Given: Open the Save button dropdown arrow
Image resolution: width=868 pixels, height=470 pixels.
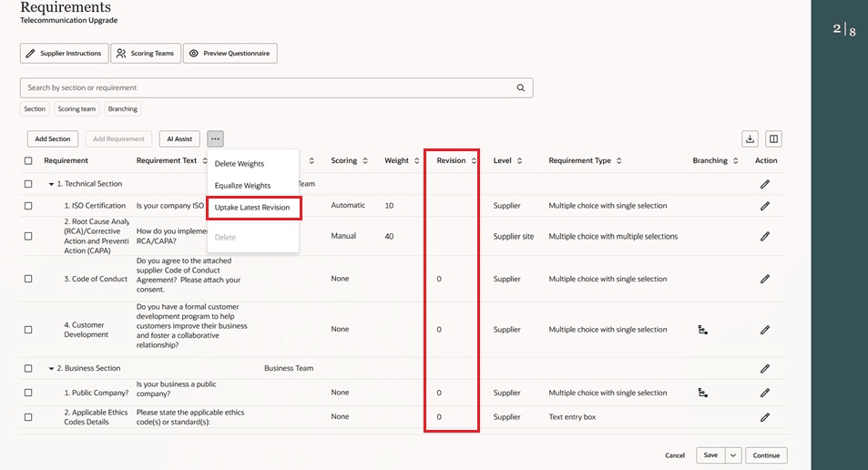Looking at the screenshot, I should [733, 455].
